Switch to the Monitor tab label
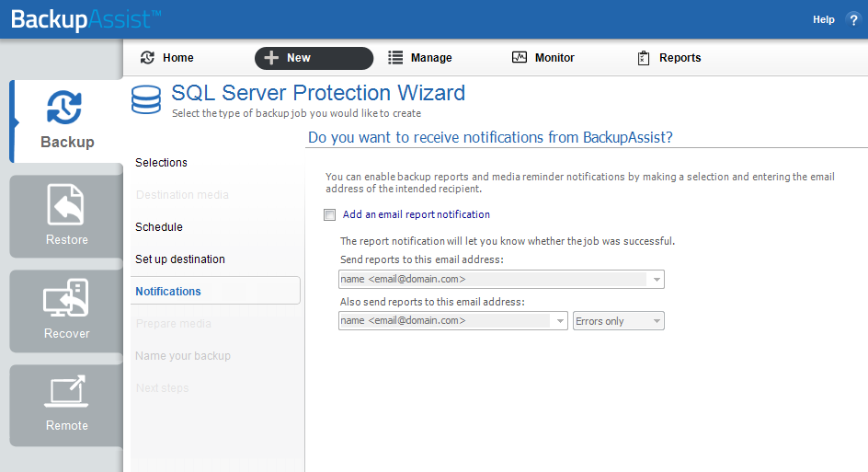 pyautogui.click(x=554, y=58)
